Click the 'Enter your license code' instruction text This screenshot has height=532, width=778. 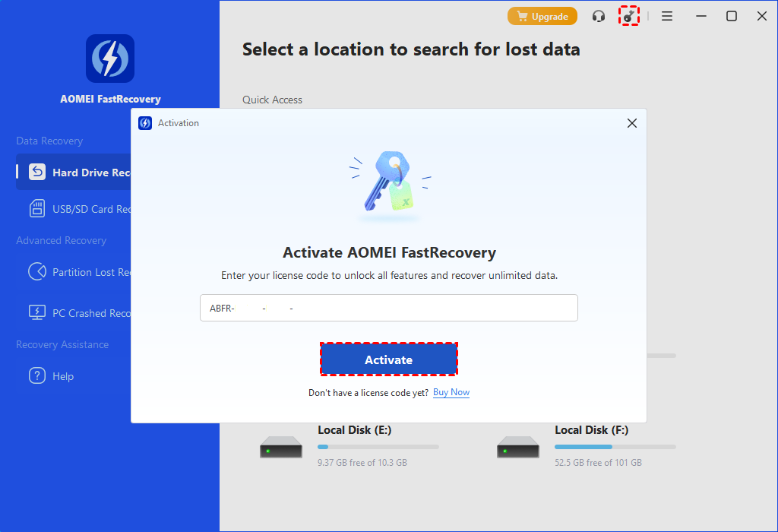389,275
